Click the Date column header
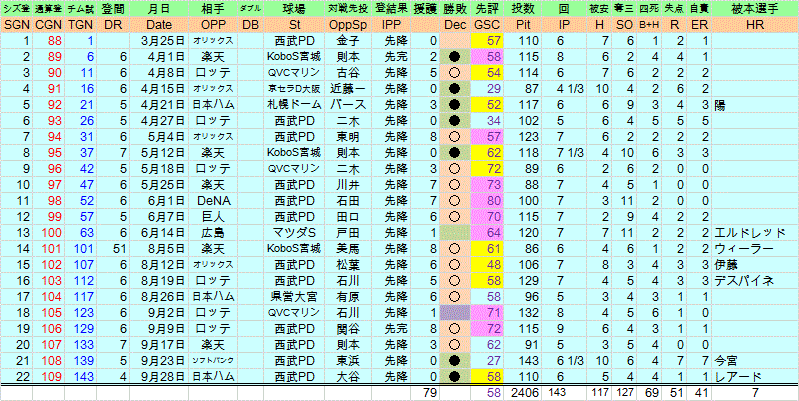The height and width of the screenshot is (401, 799). pyautogui.click(x=159, y=24)
